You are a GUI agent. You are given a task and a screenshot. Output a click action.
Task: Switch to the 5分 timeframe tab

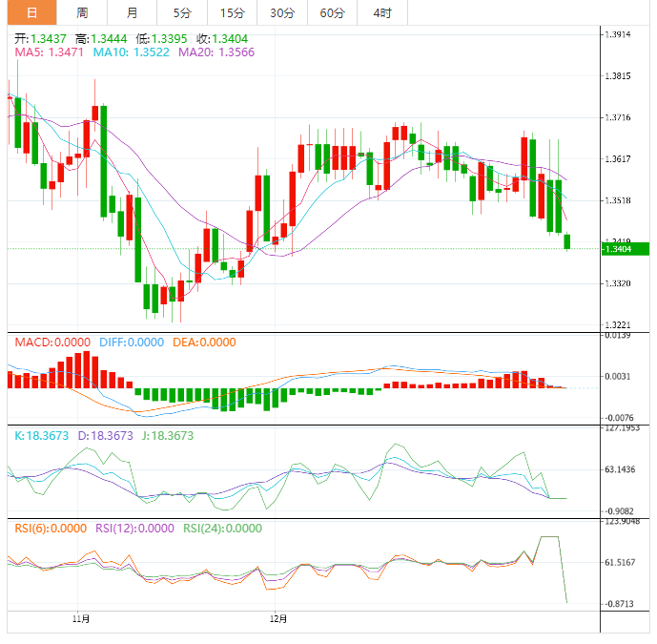click(x=181, y=12)
